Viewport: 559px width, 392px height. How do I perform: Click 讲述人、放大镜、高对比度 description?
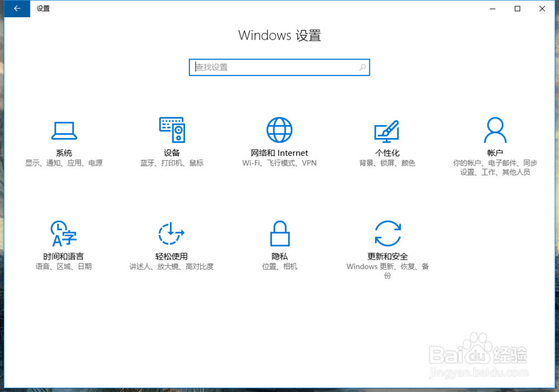172,266
